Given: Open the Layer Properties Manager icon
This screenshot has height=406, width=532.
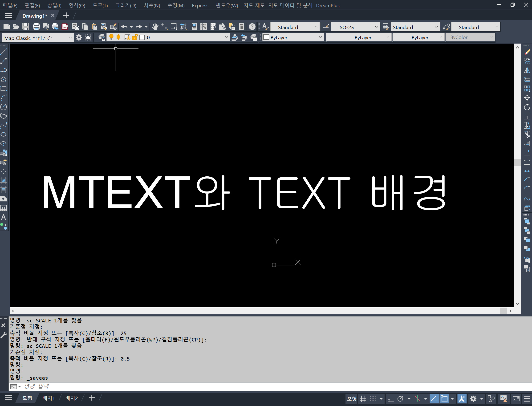Looking at the screenshot, I should (x=102, y=37).
